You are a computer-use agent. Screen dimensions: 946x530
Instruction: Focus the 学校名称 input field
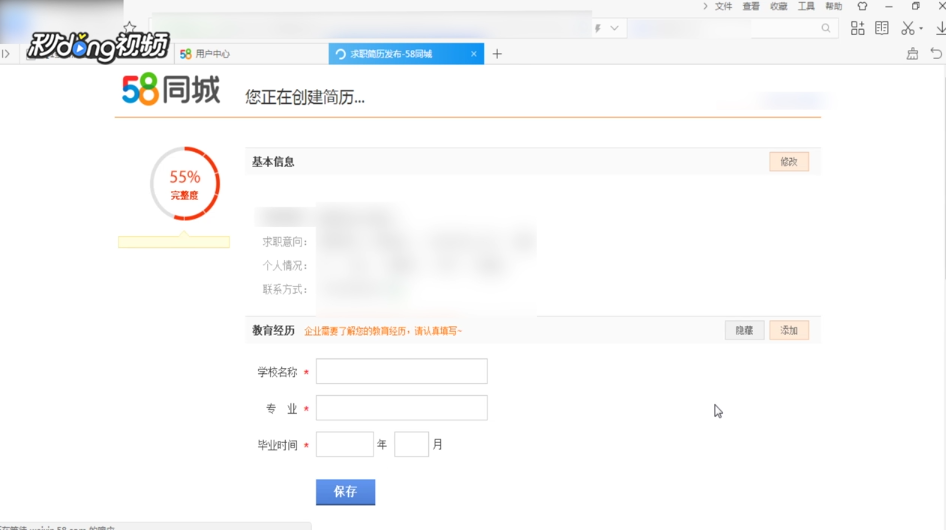click(x=401, y=371)
